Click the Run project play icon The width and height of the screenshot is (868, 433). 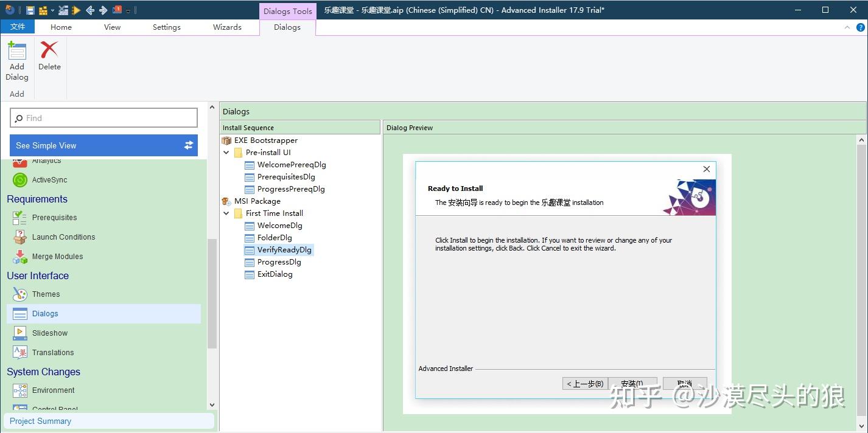(75, 10)
